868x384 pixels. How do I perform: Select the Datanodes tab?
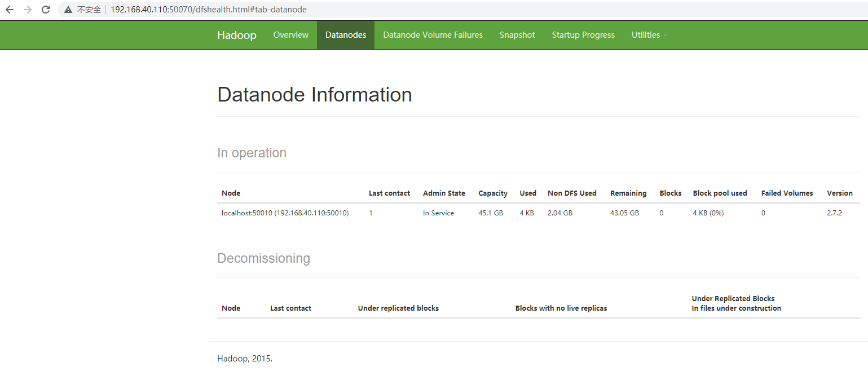346,35
